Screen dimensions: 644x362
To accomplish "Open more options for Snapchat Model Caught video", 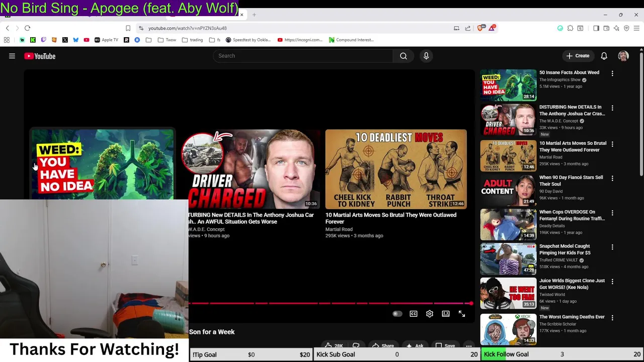I will [612, 247].
